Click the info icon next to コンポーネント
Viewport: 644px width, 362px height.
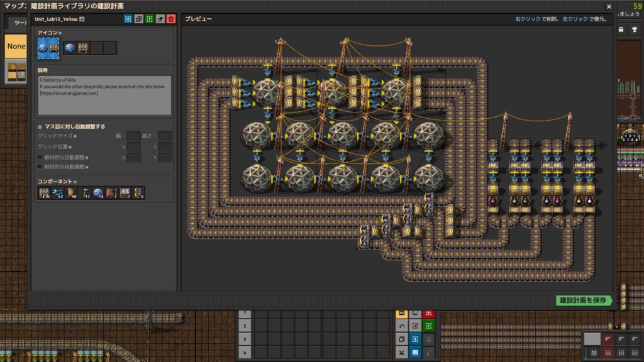(75, 182)
